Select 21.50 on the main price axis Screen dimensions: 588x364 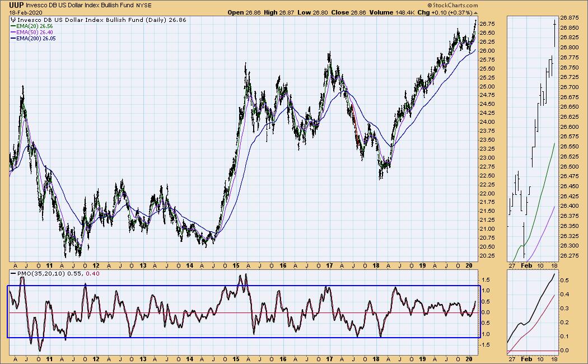tap(487, 211)
